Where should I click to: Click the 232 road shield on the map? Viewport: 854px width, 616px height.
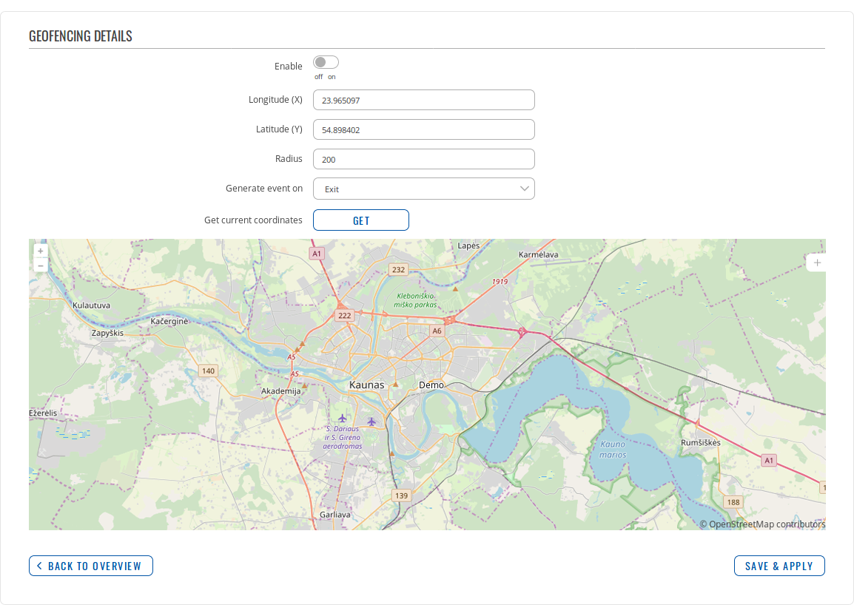(x=399, y=270)
